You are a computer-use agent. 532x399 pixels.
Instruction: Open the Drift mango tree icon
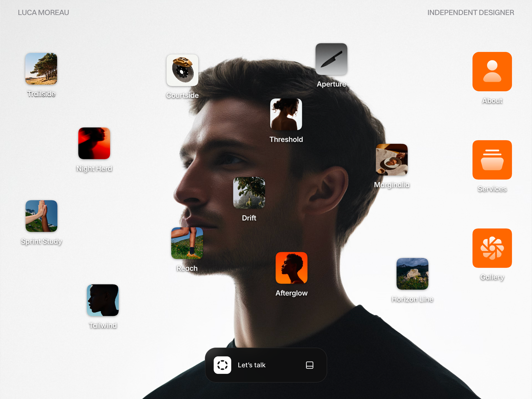[x=249, y=193]
